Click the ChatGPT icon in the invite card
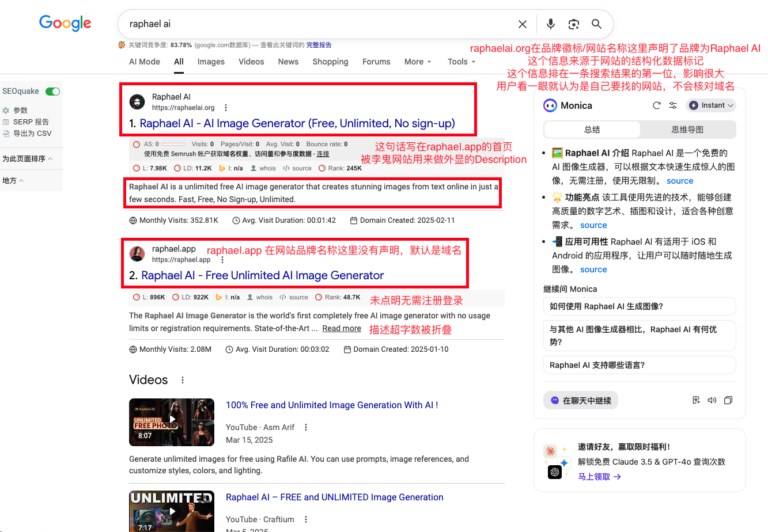 tap(555, 472)
